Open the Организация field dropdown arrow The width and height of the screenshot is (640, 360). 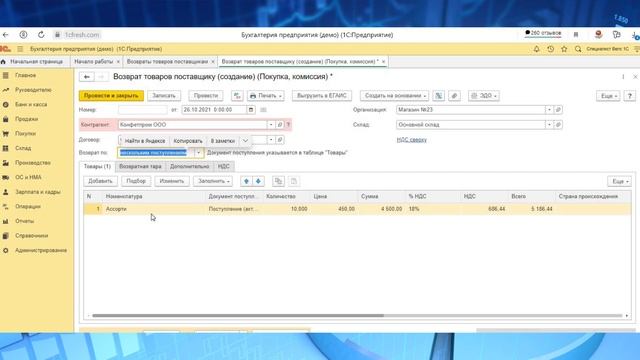pos(549,110)
